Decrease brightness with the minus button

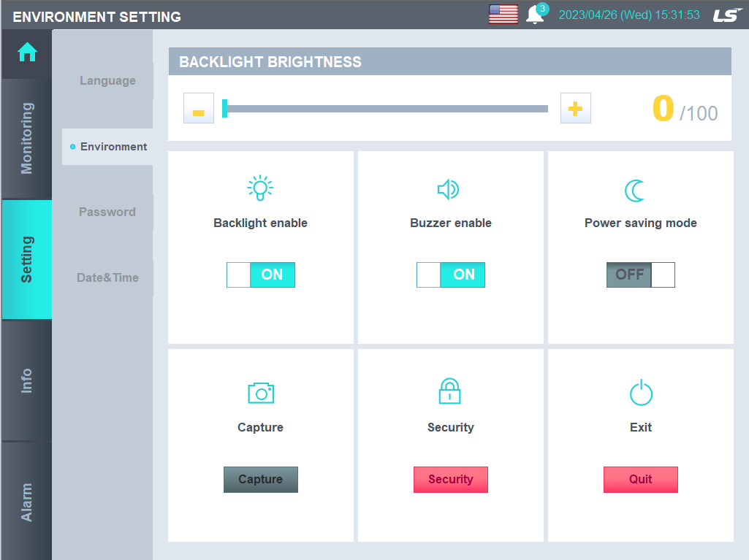pyautogui.click(x=199, y=108)
